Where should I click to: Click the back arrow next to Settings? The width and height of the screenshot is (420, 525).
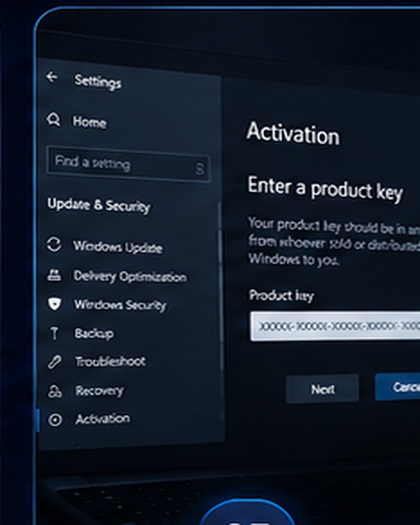click(x=52, y=77)
